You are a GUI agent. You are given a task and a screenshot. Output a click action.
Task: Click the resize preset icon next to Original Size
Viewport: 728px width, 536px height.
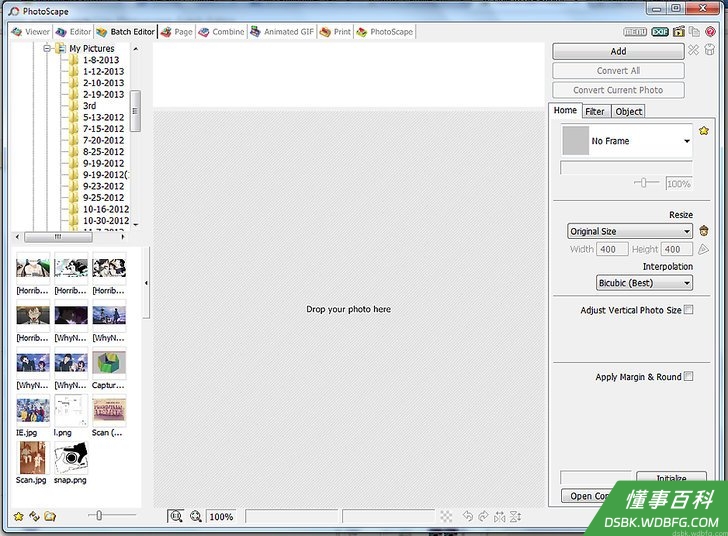pyautogui.click(x=704, y=231)
